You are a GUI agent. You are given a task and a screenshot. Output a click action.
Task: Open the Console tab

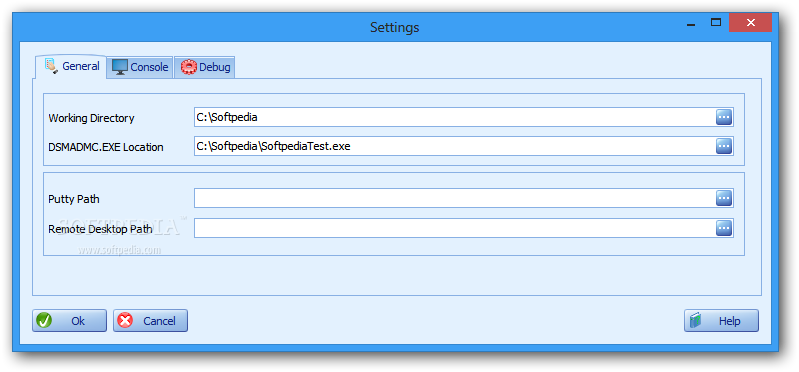coord(140,67)
